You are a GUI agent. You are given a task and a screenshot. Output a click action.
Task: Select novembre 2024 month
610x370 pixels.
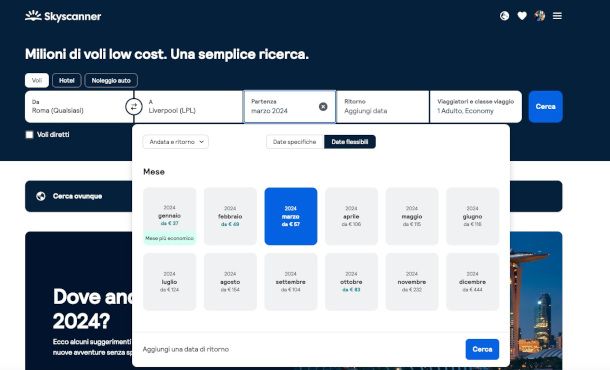point(412,282)
